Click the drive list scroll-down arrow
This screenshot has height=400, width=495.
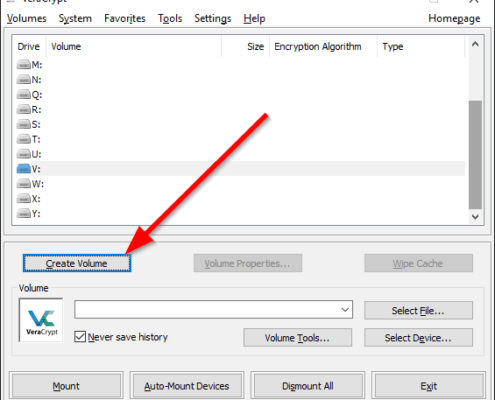point(475,217)
